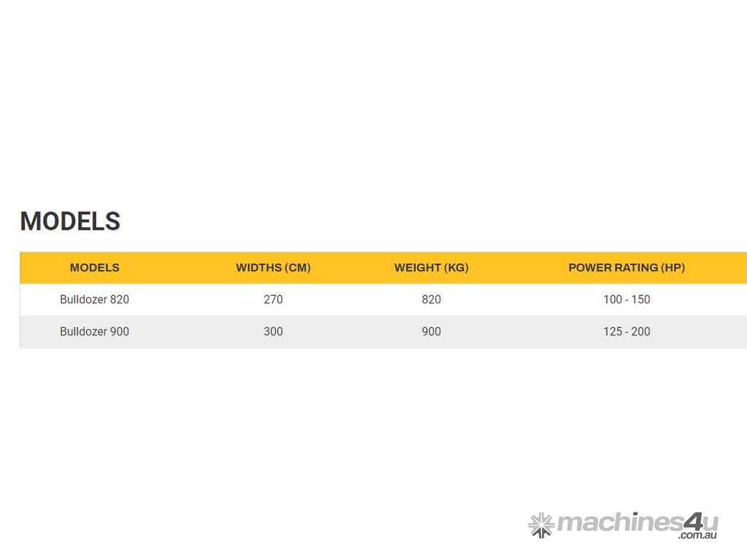The width and height of the screenshot is (747, 560).
Task: Click the POWER RATING (HP) column header
Action: click(626, 268)
